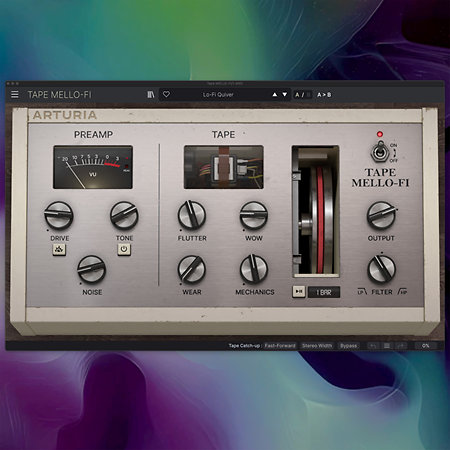Click the ARTURIA logo
Image resolution: width=450 pixels, height=450 pixels.
tap(65, 115)
